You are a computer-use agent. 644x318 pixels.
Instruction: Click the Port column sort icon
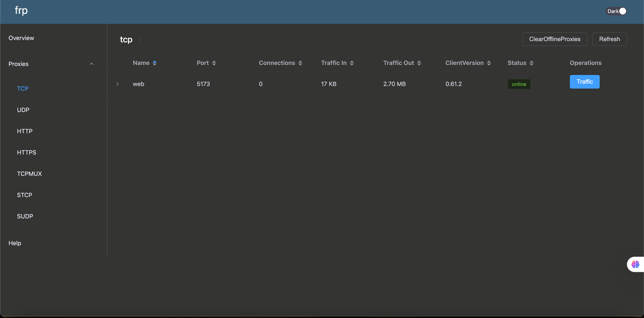(x=214, y=63)
